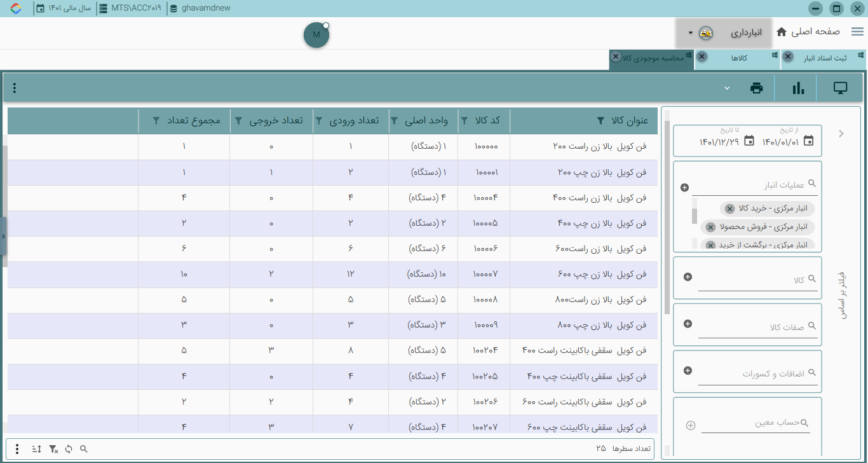Click the ghavamdnew database indicator

click(x=200, y=9)
